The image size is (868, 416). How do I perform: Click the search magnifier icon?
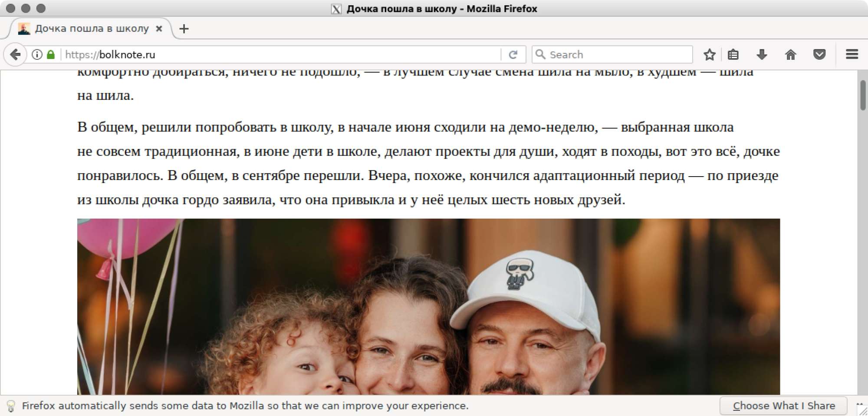(540, 54)
